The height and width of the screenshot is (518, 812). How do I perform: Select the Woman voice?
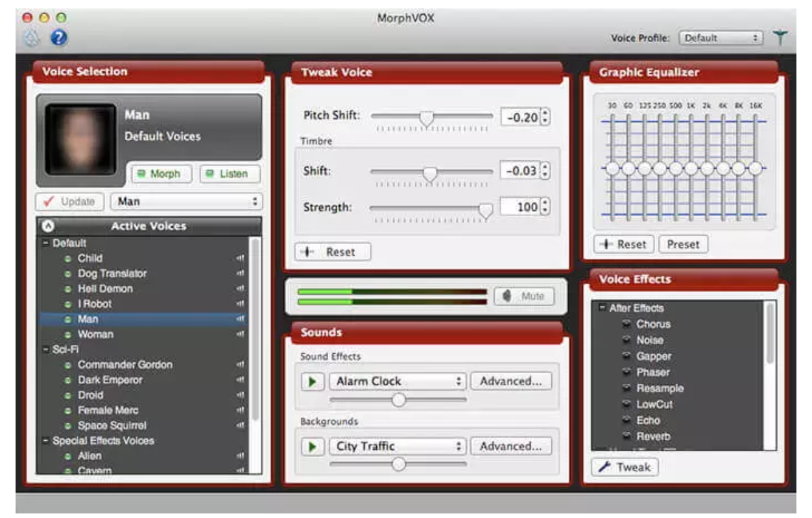coord(143,335)
